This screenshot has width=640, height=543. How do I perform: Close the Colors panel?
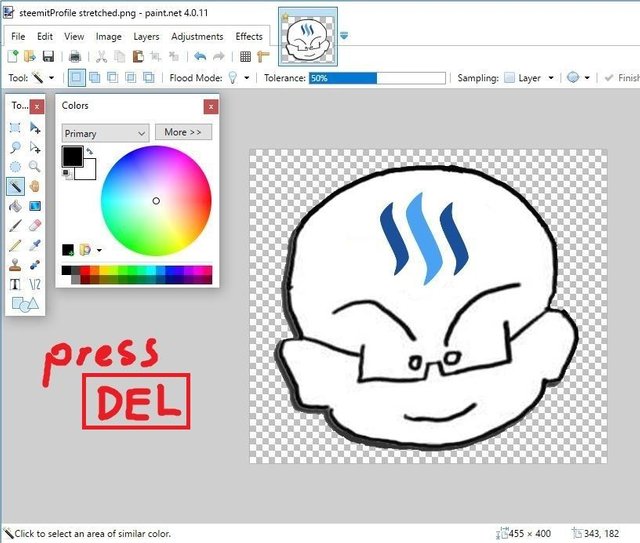coord(211,107)
